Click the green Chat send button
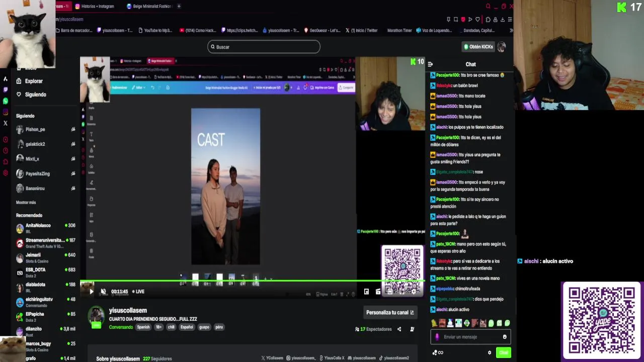 click(x=503, y=353)
